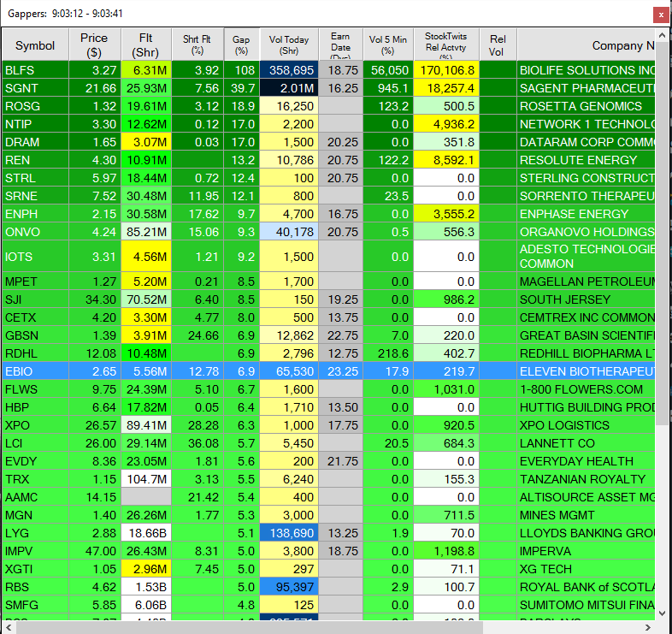This screenshot has width=672, height=634.
Task: Select the SMFG symbol cell
Action: click(35, 605)
